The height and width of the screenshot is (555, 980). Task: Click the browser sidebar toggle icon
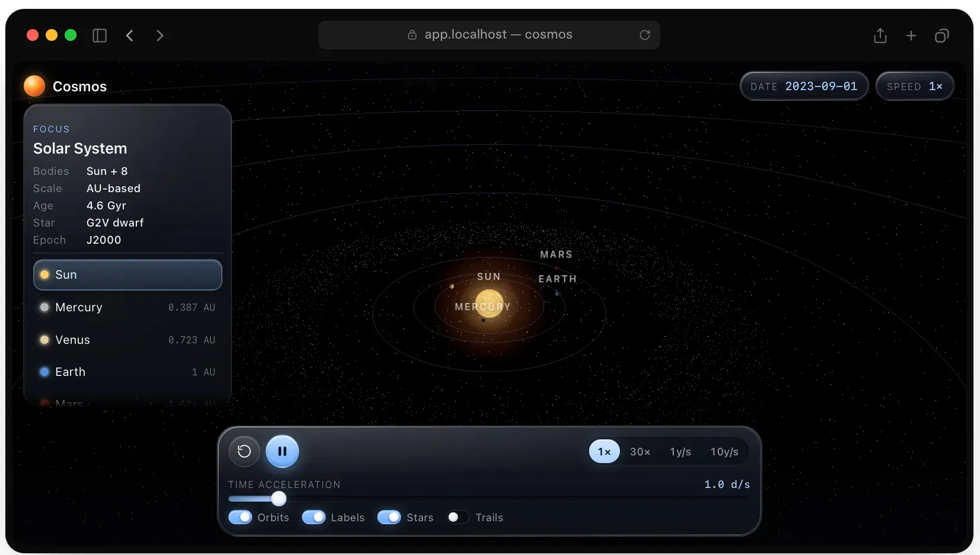(x=100, y=36)
